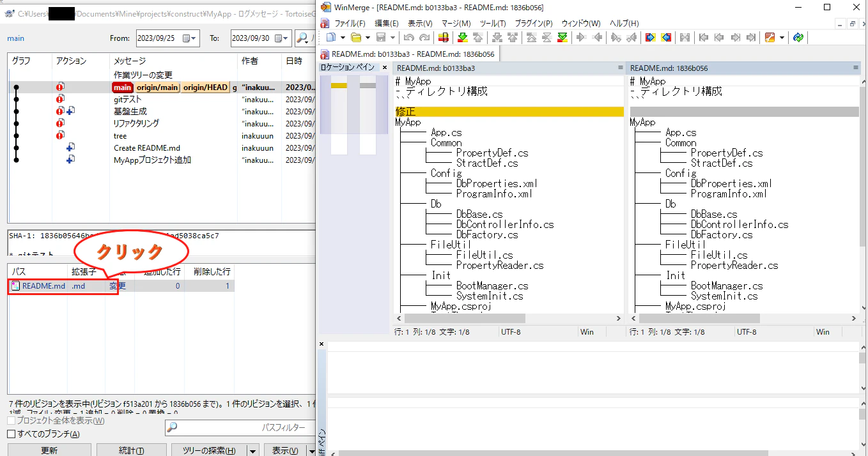The height and width of the screenshot is (456, 868).
Task: Click the Save floppy icon in WinMerge
Action: 381,38
